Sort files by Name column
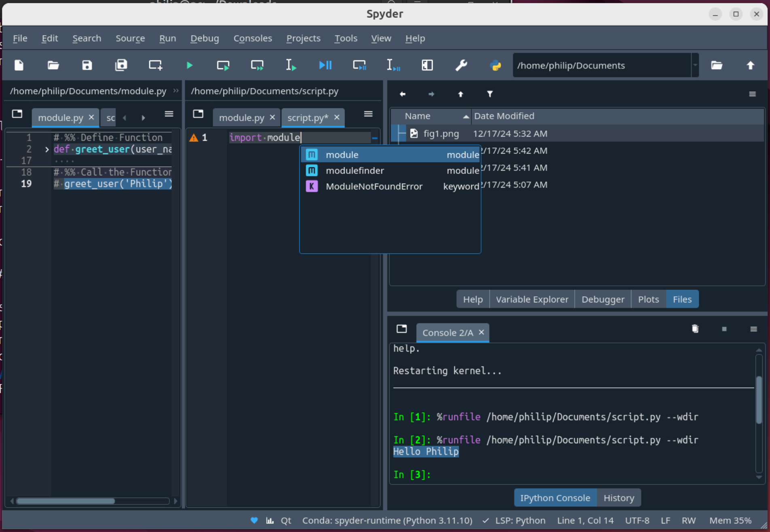This screenshot has width=770, height=532. tap(431, 116)
